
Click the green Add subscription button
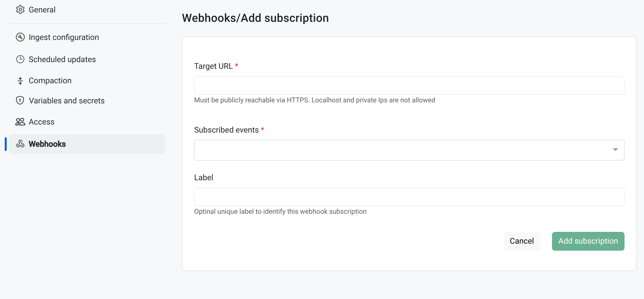click(588, 241)
